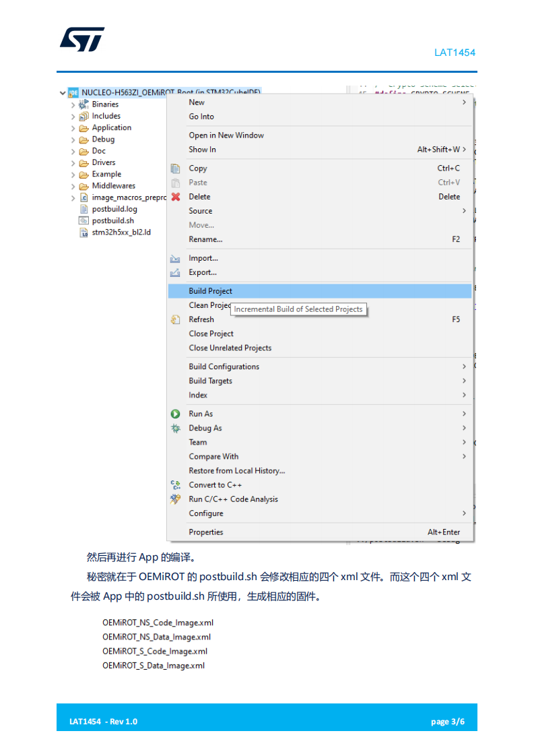
Task: Select Close Project menu entry
Action: pyautogui.click(x=320, y=334)
